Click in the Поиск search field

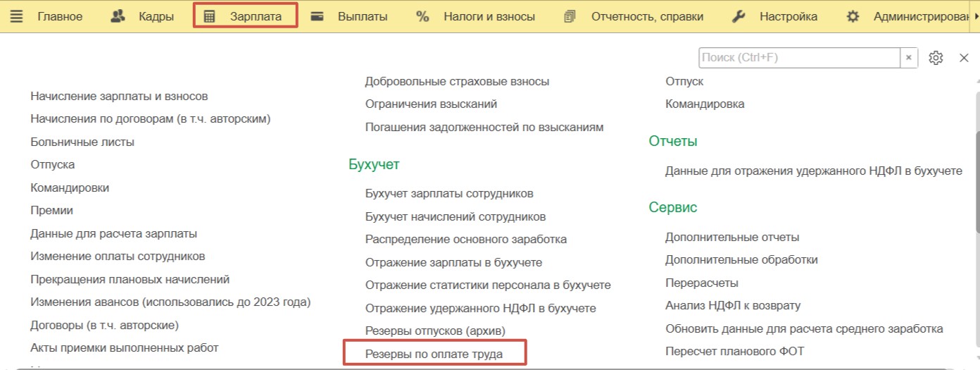click(798, 58)
